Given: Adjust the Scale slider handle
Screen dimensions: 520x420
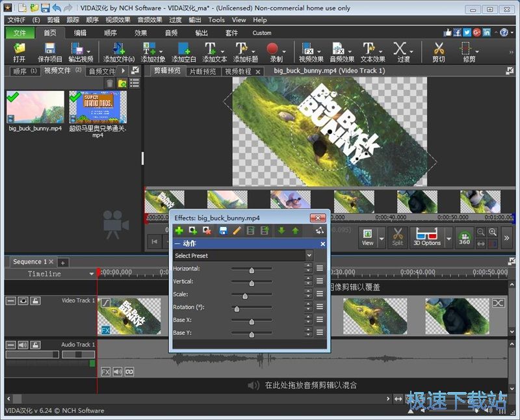Looking at the screenshot, I should coord(245,296).
